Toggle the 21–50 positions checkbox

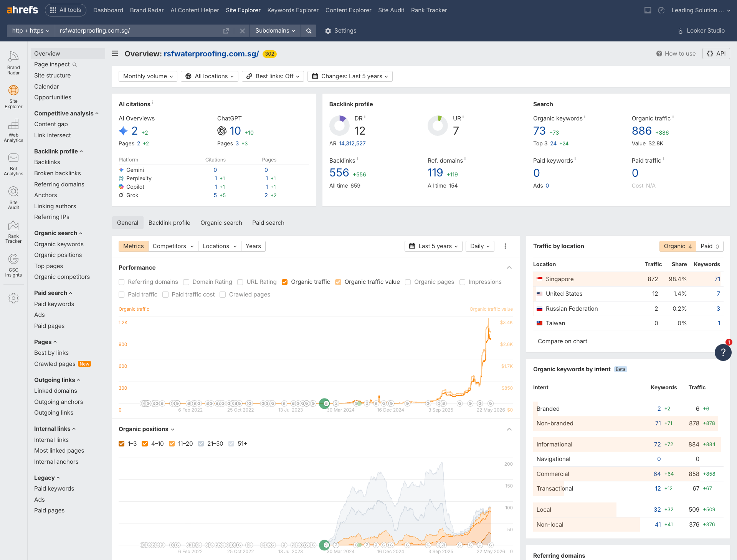pos(201,443)
